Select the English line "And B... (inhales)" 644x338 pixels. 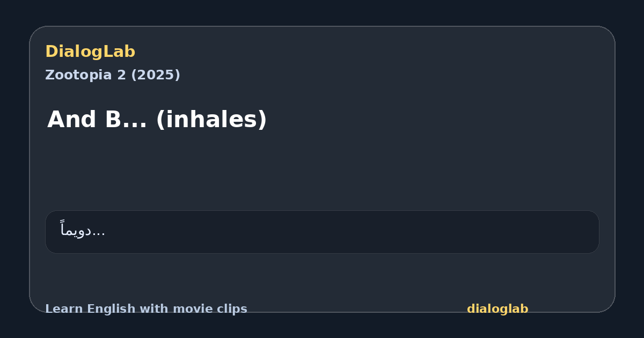157,120
